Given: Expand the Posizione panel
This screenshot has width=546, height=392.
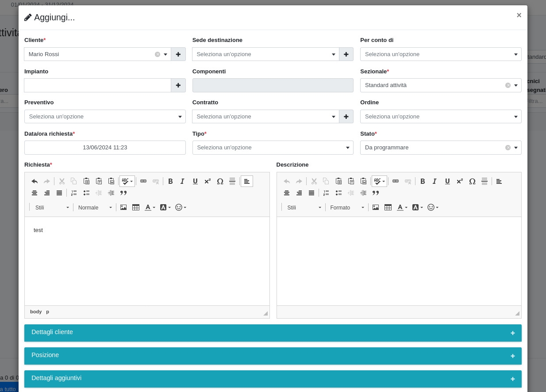Looking at the screenshot, I should [273, 356].
